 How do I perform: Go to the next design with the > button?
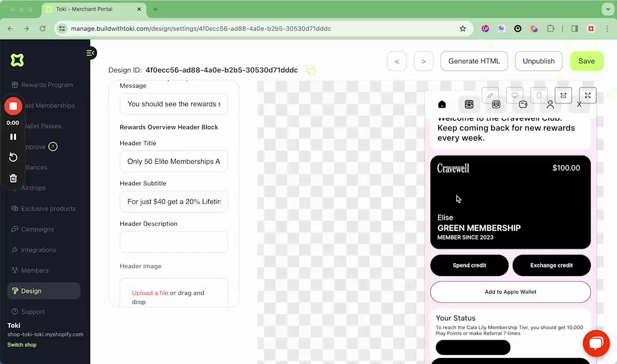(x=423, y=61)
